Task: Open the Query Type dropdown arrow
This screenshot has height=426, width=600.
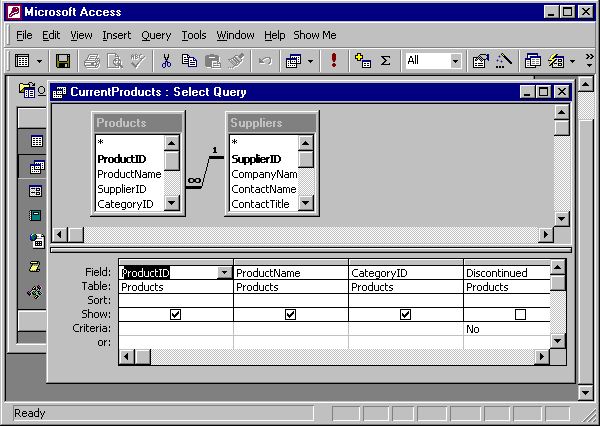Action: tap(310, 61)
